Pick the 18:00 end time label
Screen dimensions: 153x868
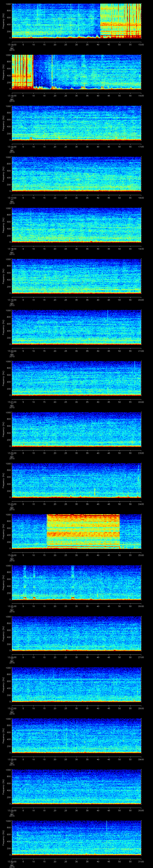141,198
